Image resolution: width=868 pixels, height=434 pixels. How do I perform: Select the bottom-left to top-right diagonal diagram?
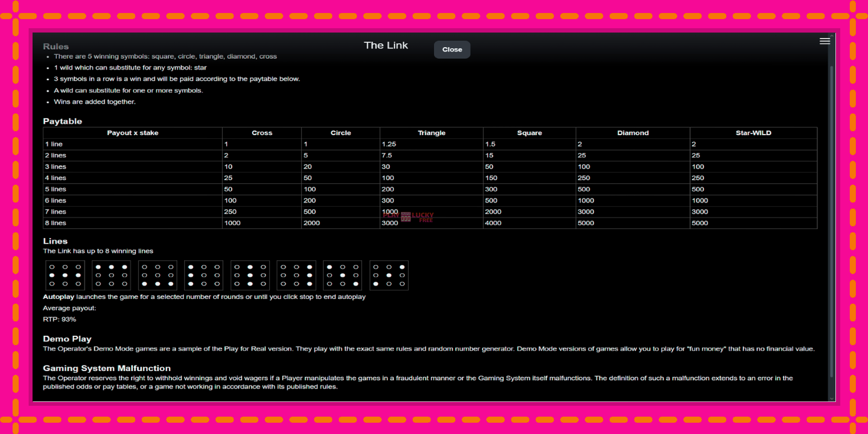click(389, 275)
